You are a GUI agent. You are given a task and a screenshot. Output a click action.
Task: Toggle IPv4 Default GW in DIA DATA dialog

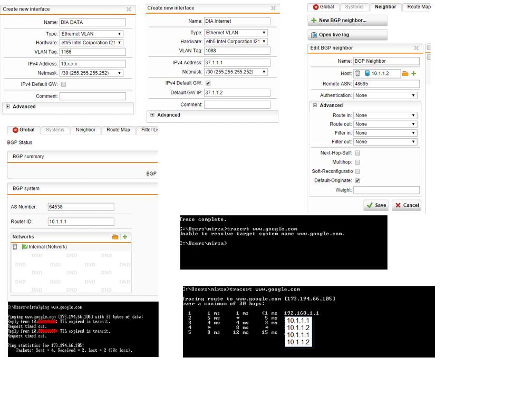63,84
